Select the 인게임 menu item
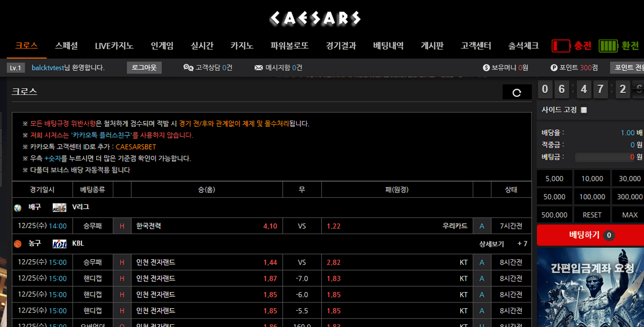Viewport: 644px width, 327px height. coord(162,46)
